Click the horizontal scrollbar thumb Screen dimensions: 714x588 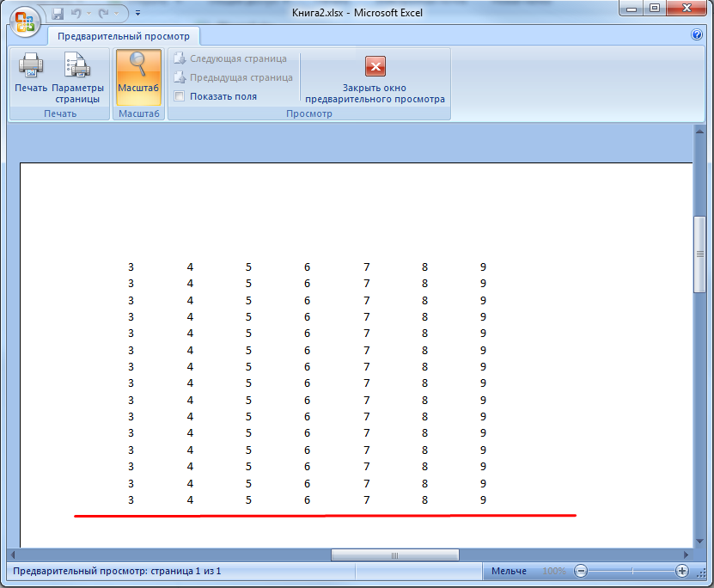pyautogui.click(x=394, y=554)
